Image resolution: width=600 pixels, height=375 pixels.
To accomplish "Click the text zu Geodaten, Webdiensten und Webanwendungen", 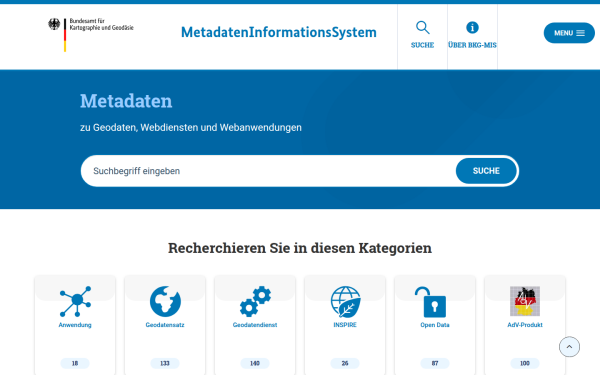I will [191, 127].
